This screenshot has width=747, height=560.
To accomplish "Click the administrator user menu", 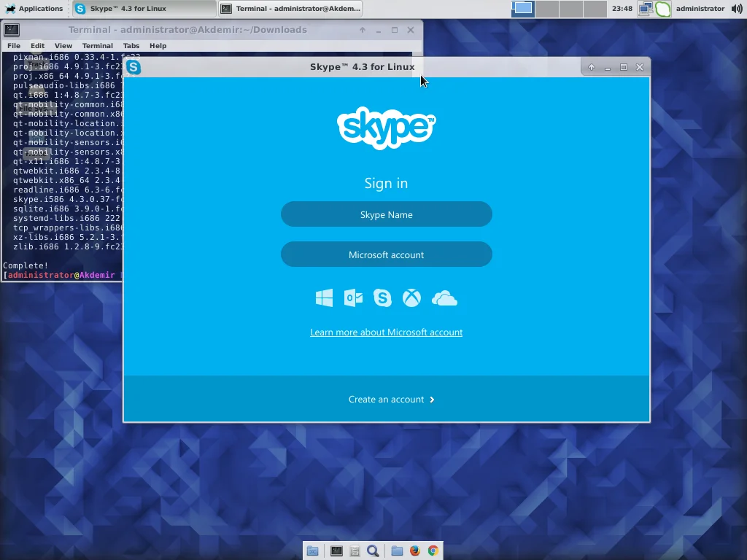I will (700, 9).
